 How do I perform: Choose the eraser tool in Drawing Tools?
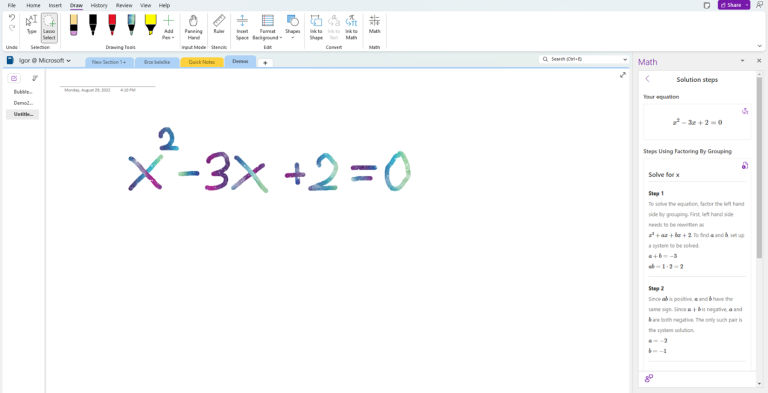point(73,25)
